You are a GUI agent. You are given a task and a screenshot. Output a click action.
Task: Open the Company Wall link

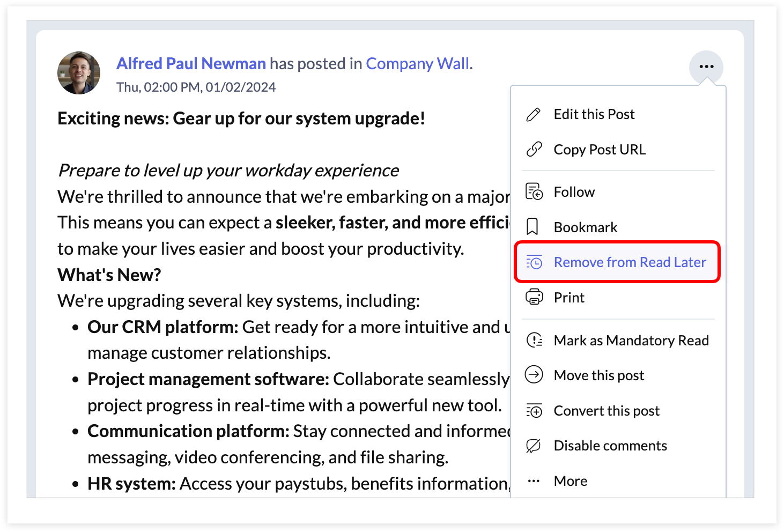pos(418,63)
